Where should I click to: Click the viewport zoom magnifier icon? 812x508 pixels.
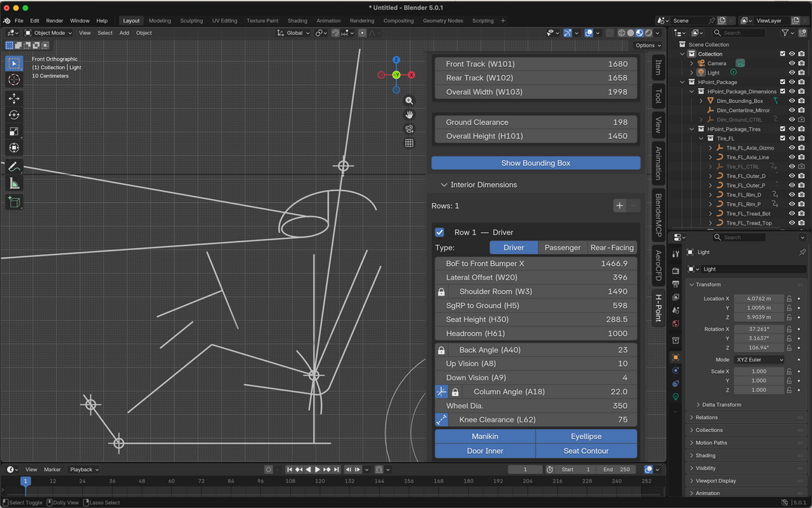click(x=409, y=101)
